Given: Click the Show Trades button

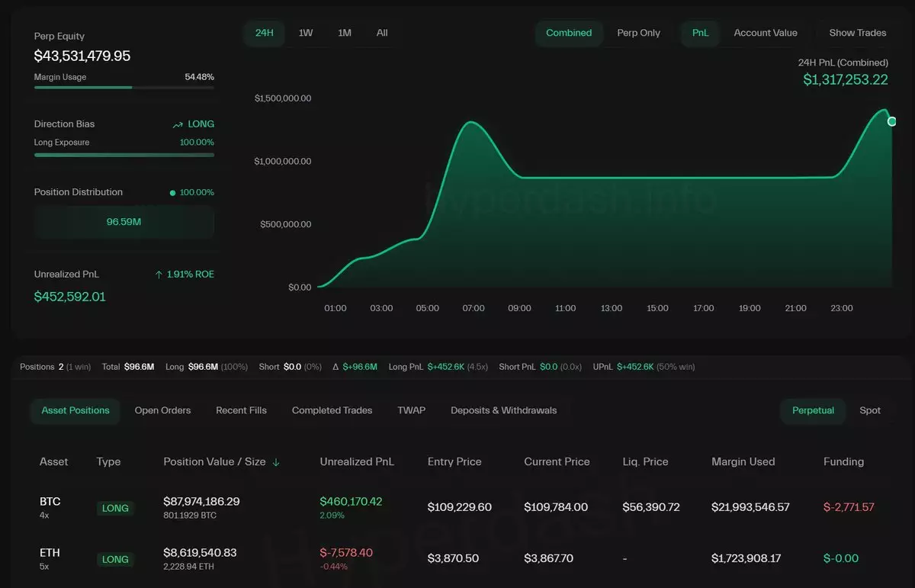Looking at the screenshot, I should pyautogui.click(x=857, y=33).
